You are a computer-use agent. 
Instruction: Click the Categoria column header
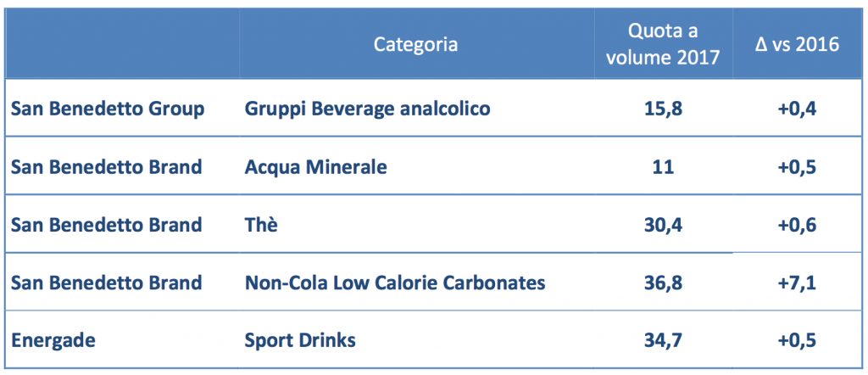[x=415, y=44]
